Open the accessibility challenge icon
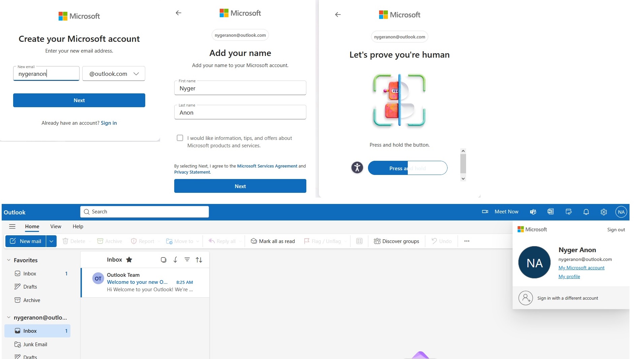 click(x=357, y=168)
